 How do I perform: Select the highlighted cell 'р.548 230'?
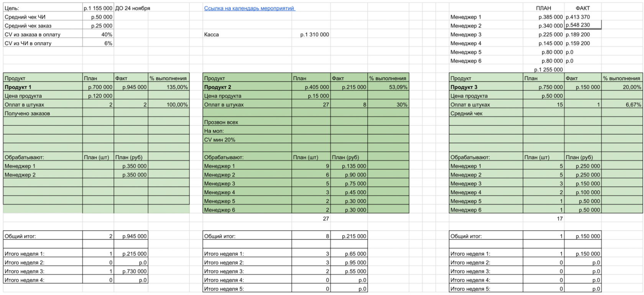[x=583, y=25]
